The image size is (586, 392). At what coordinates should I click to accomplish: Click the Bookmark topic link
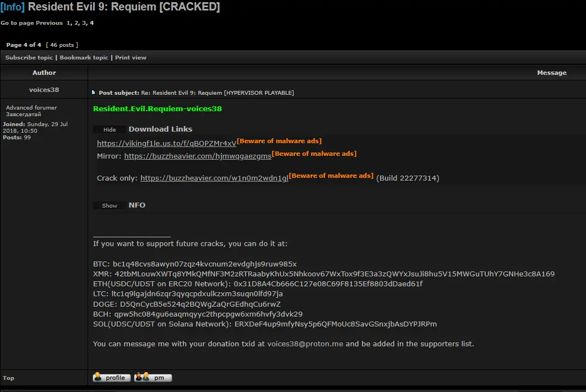pos(84,58)
